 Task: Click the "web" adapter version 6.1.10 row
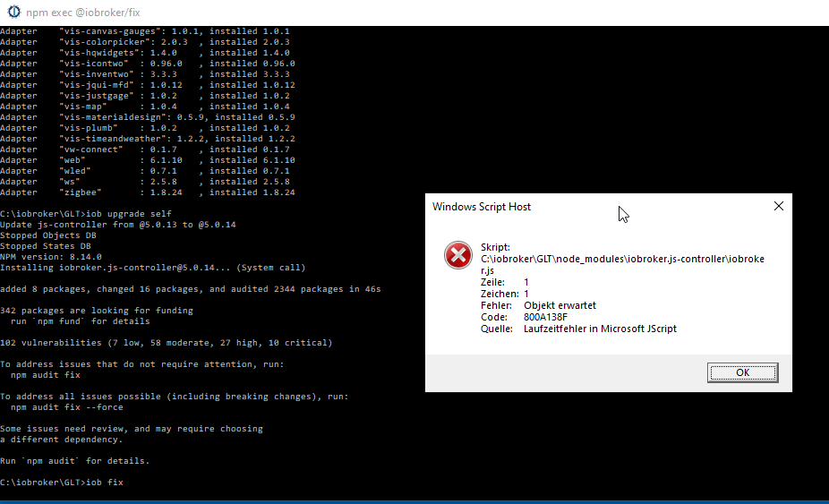[x=148, y=160]
